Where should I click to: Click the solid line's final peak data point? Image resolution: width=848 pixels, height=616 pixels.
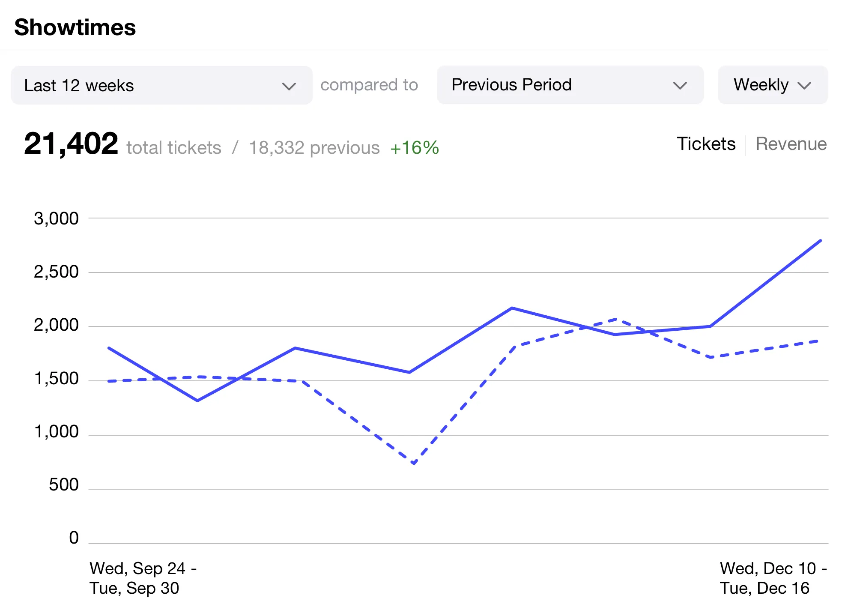click(x=820, y=241)
